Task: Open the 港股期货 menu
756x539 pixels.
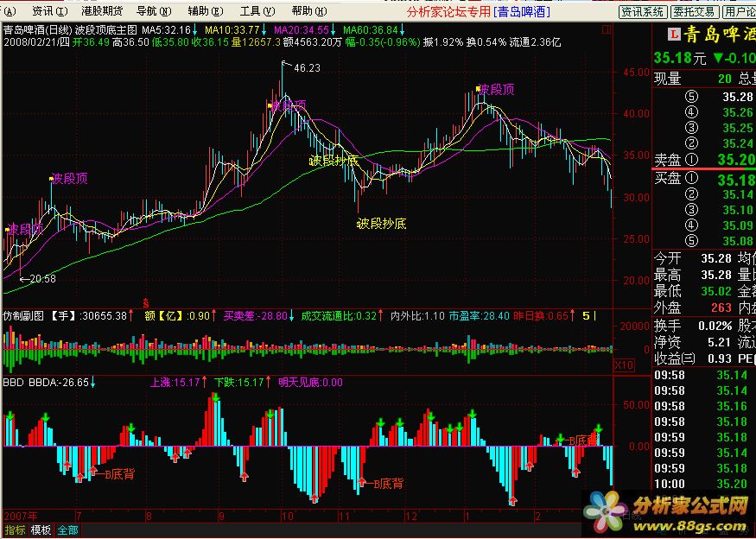Action: tap(102, 10)
